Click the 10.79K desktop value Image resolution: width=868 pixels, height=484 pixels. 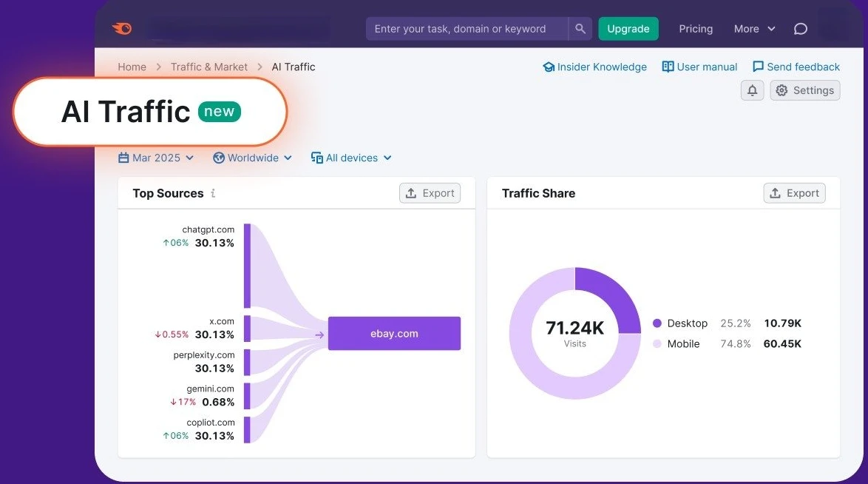[x=783, y=323]
